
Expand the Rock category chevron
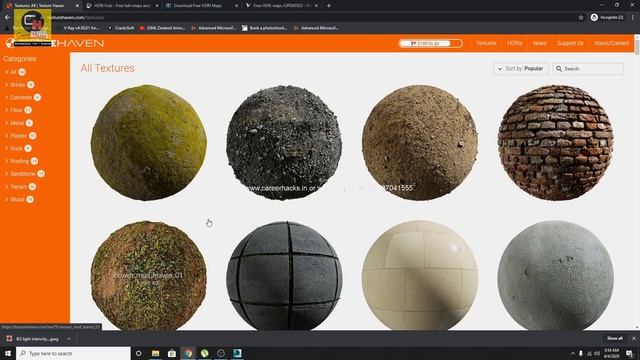[7, 149]
